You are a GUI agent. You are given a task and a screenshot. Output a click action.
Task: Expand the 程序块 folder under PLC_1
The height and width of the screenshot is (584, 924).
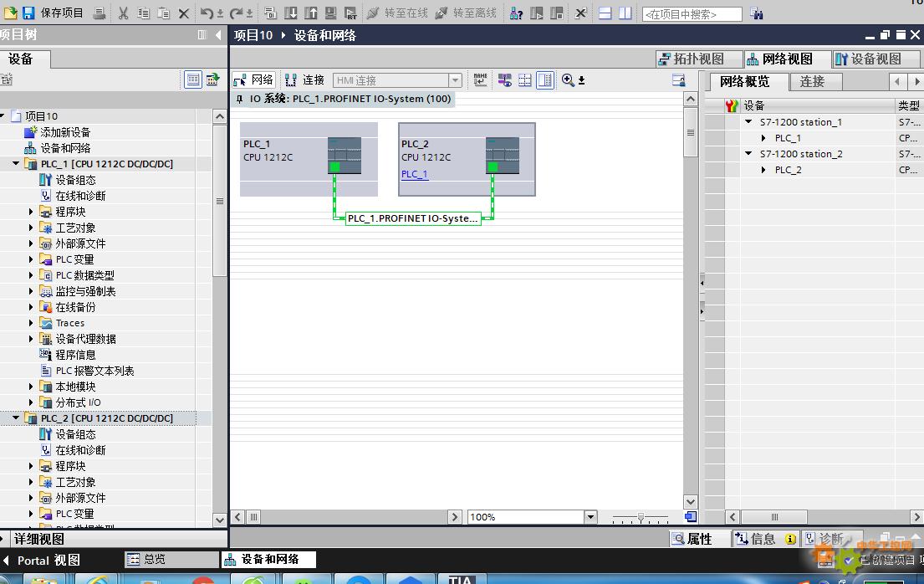pyautogui.click(x=31, y=211)
